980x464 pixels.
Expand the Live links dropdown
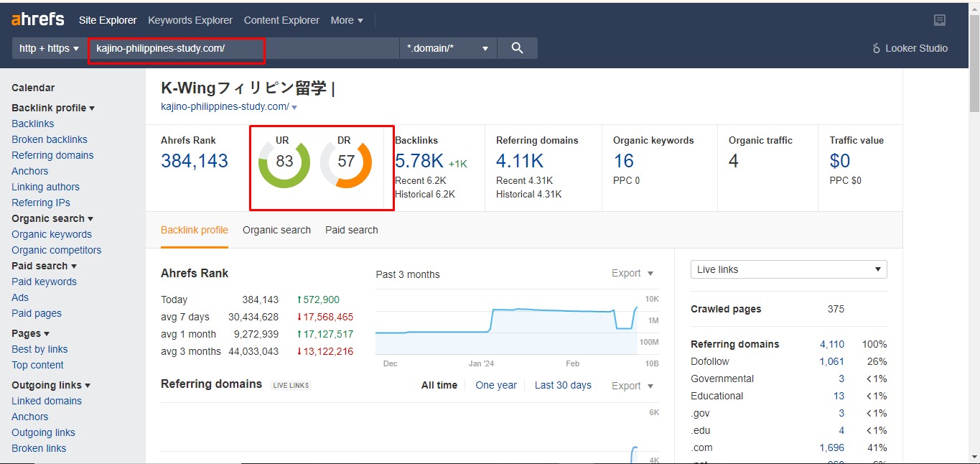788,269
